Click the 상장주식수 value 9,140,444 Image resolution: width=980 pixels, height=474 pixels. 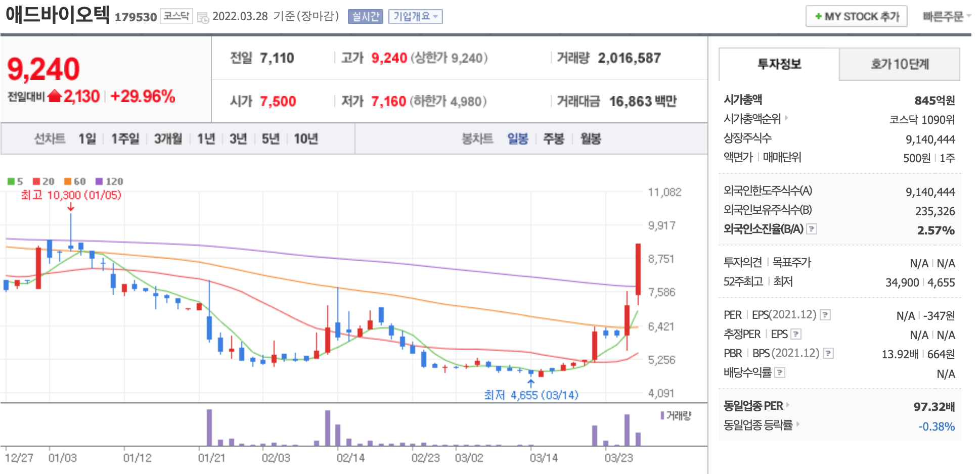(930, 139)
